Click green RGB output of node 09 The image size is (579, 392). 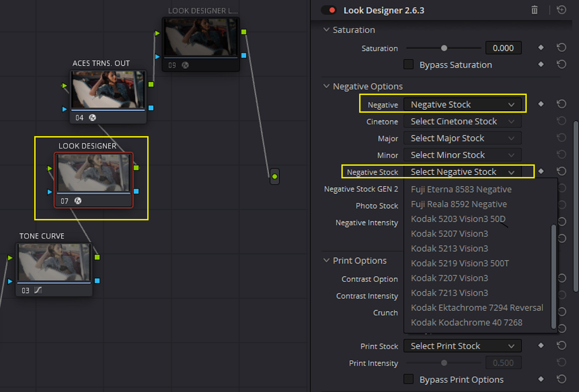click(244, 32)
